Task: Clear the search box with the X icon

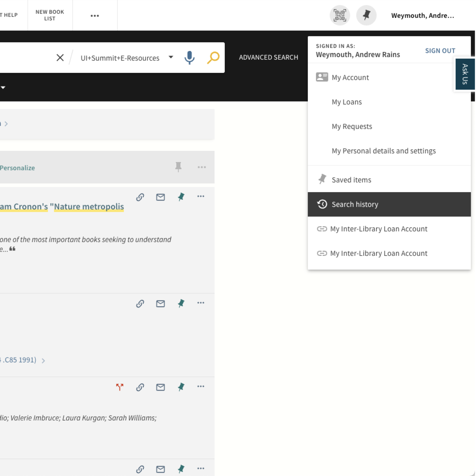Action: [x=60, y=58]
